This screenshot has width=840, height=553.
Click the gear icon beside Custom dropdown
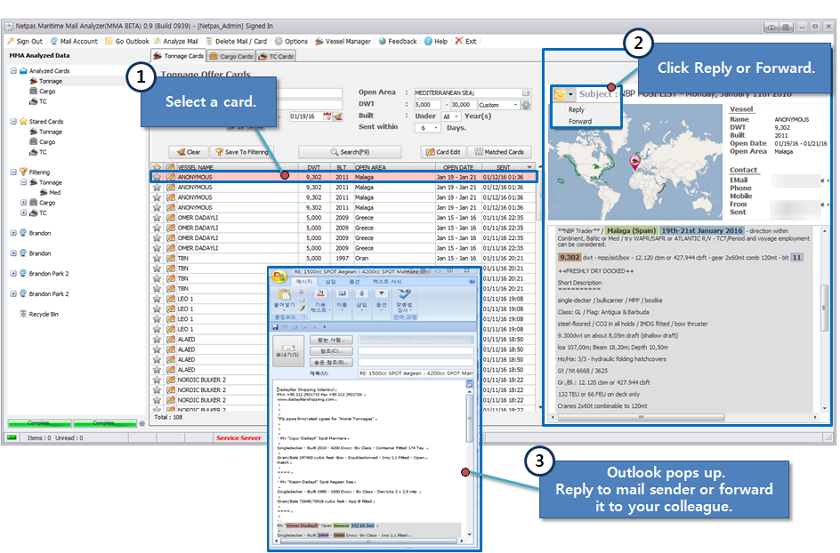click(526, 105)
